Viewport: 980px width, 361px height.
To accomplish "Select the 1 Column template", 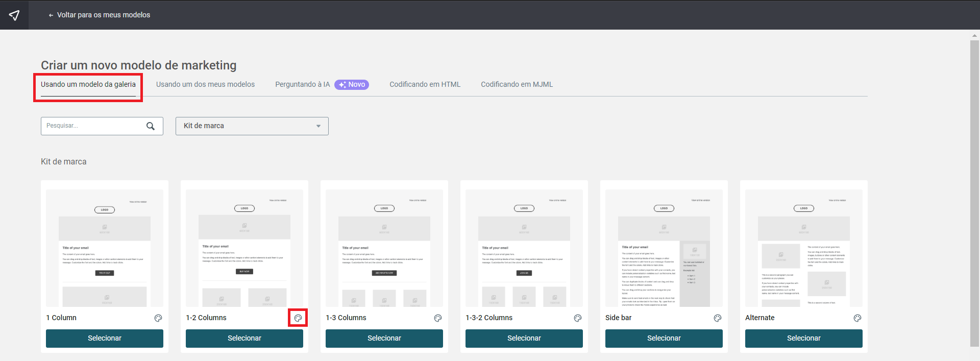I will click(105, 339).
